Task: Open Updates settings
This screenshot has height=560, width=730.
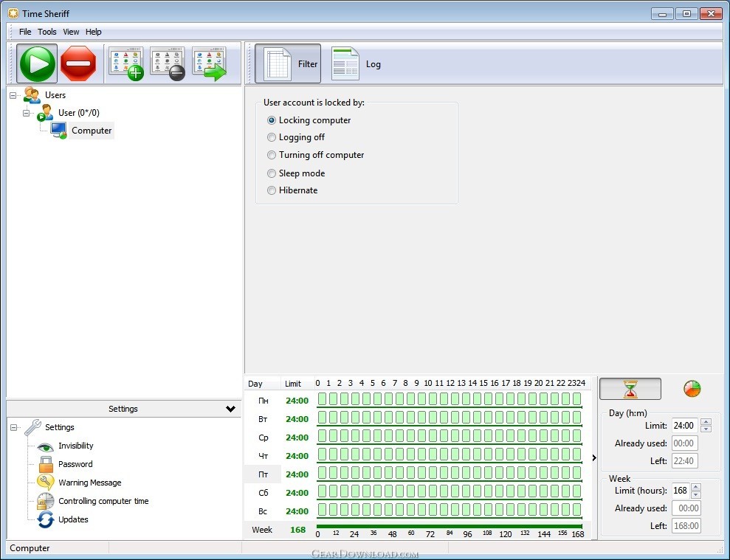Action: tap(73, 519)
